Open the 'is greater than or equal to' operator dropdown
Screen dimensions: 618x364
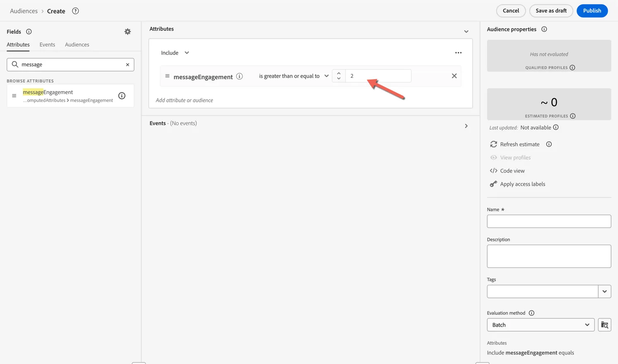tap(294, 76)
